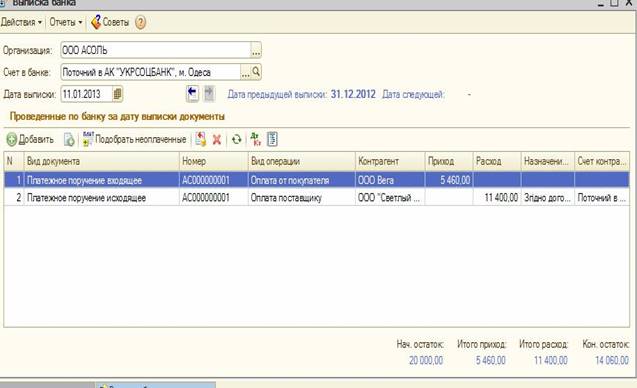Go to next statement arrow
637x388 pixels.
click(209, 93)
